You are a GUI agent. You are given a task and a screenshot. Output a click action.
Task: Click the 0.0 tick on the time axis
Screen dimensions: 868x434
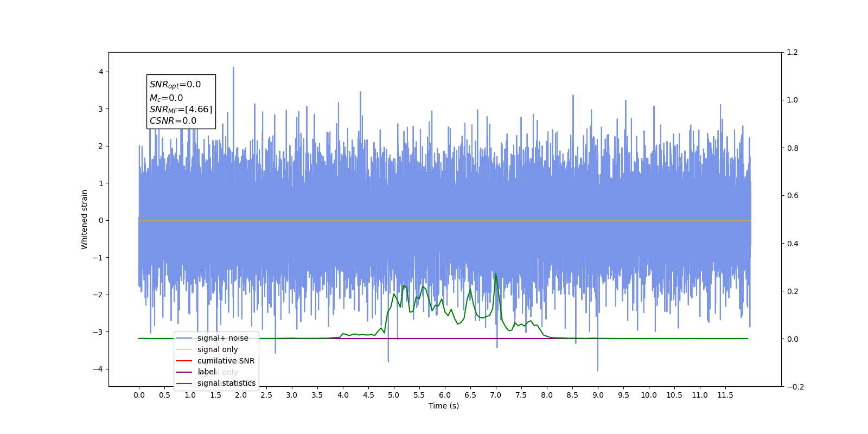[139, 395]
